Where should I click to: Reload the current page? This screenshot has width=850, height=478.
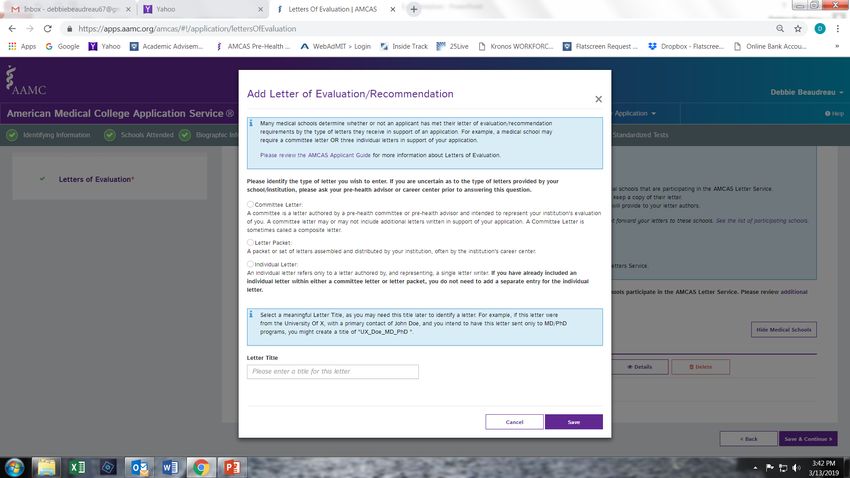click(x=48, y=29)
